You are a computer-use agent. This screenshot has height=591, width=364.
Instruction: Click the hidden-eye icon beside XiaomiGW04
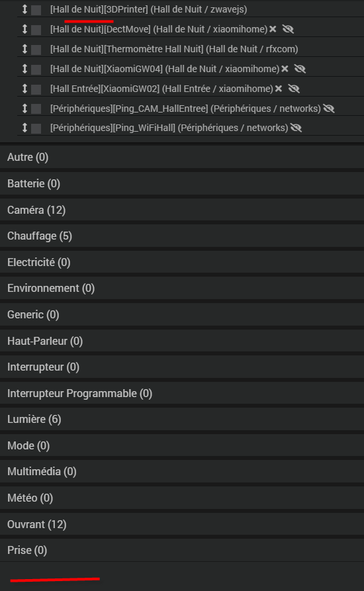[300, 69]
